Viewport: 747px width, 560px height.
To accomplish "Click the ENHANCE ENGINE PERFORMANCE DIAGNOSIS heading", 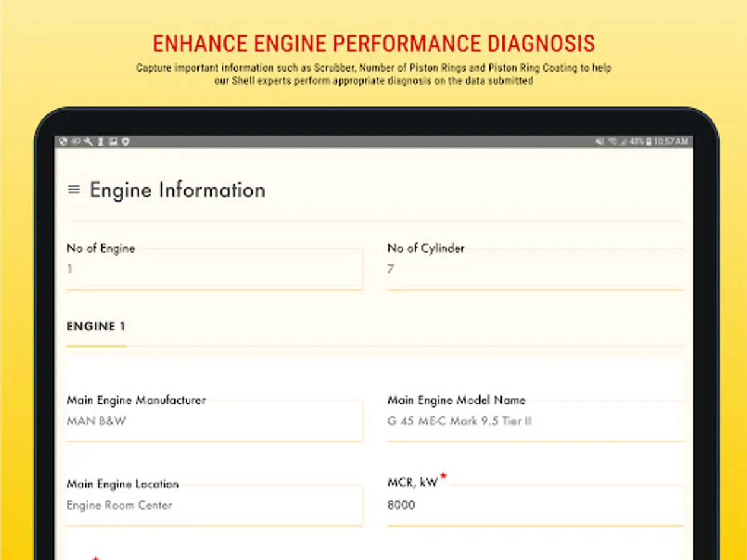I will 374,44.
